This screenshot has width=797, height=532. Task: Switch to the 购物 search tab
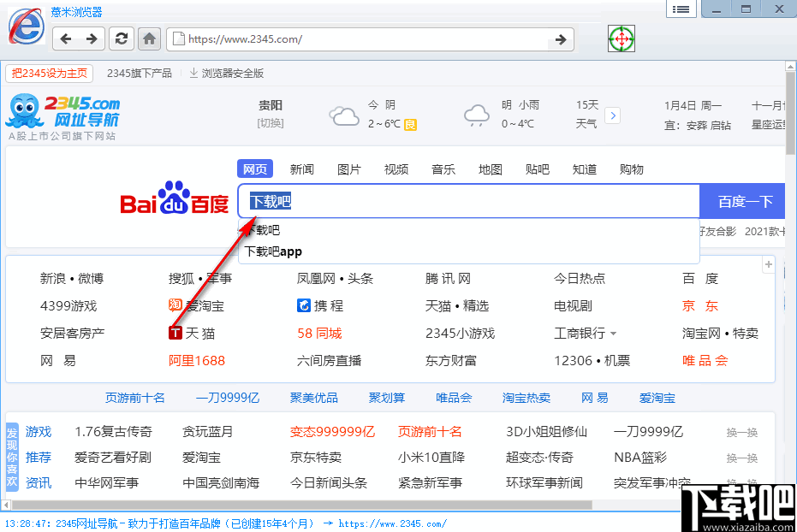coord(632,169)
